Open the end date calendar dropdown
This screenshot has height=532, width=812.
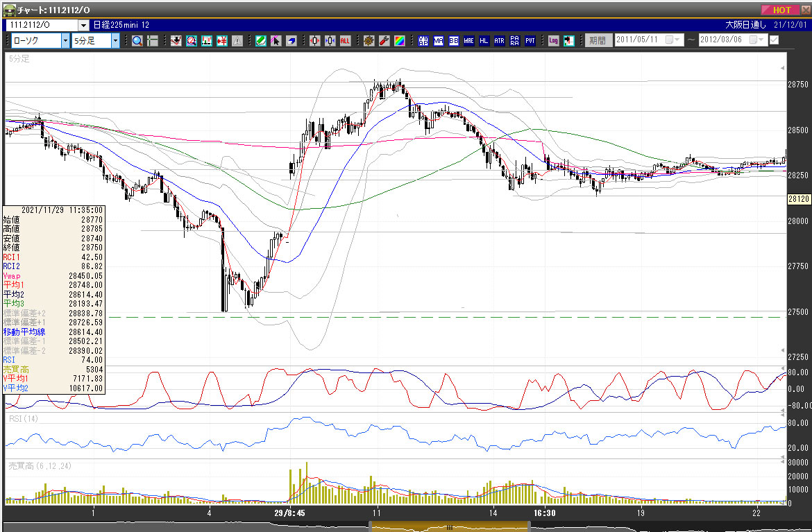click(756, 40)
